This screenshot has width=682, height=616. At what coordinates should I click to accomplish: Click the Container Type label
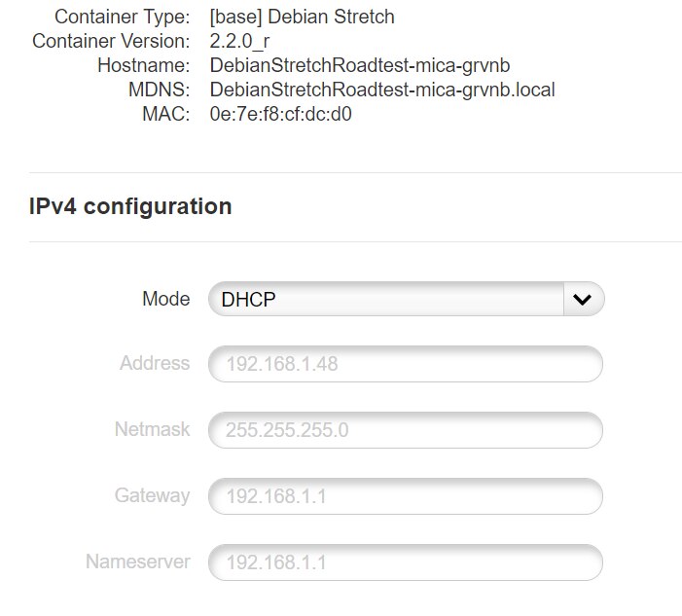(122, 18)
